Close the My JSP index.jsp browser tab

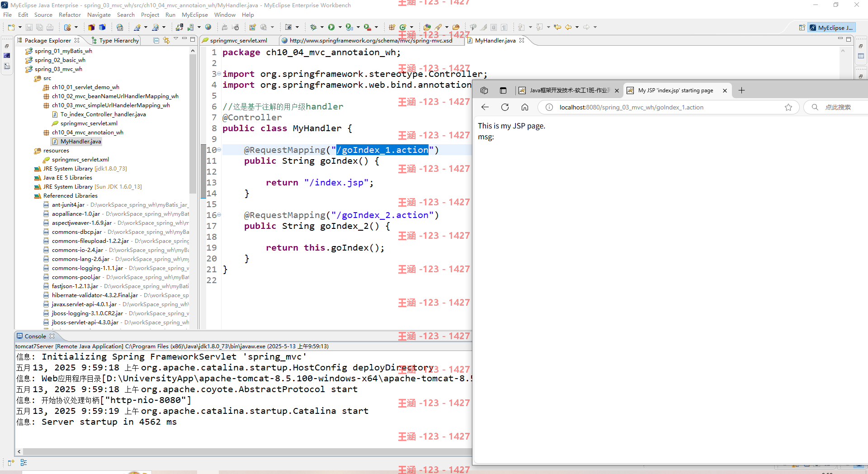click(725, 90)
